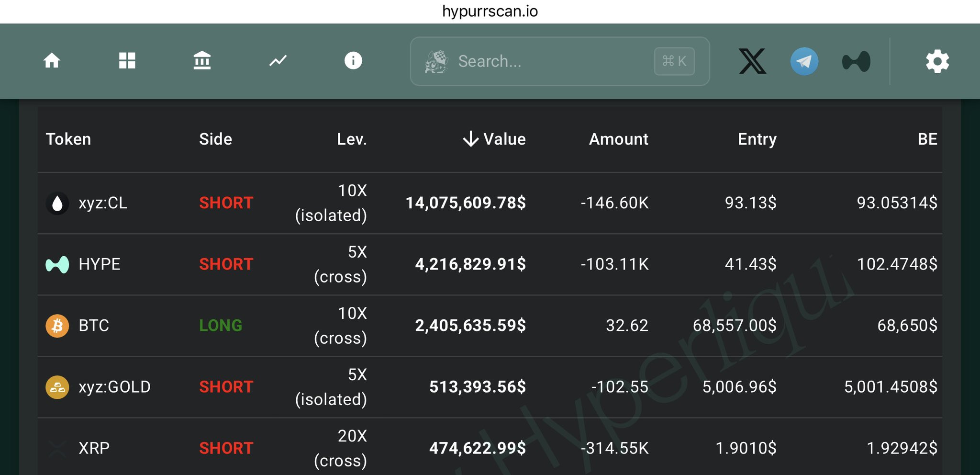Click the info circle icon

pos(353,61)
